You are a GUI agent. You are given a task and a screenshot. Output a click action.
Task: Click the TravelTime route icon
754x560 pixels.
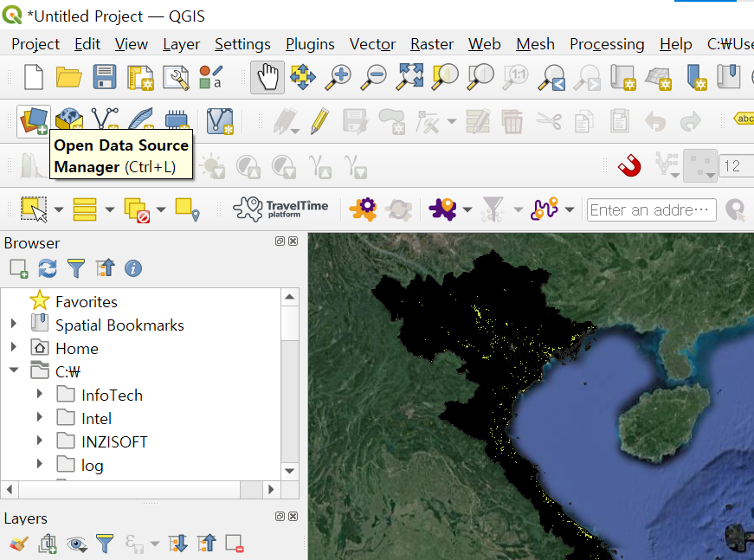coord(544,209)
